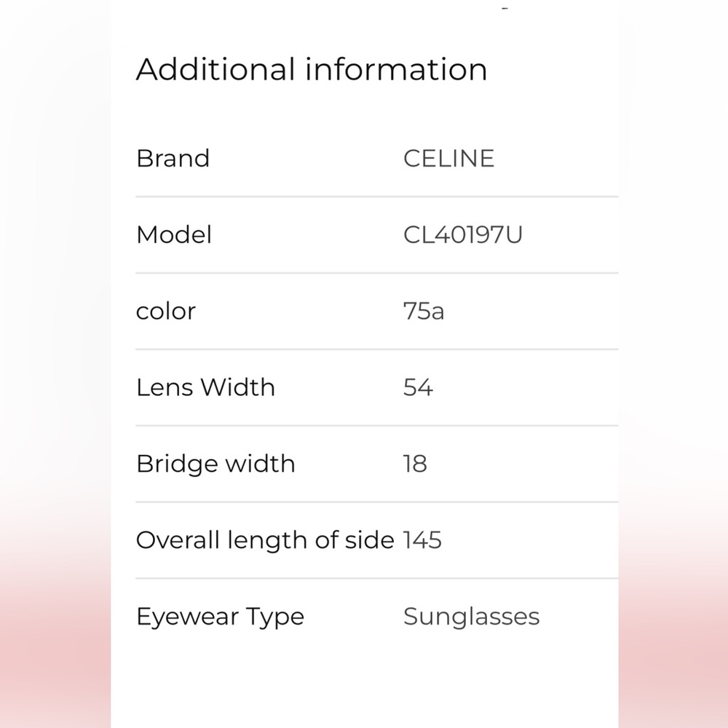Screen dimensions: 728x728
Task: Click the lens width value 54
Action: coord(418,387)
